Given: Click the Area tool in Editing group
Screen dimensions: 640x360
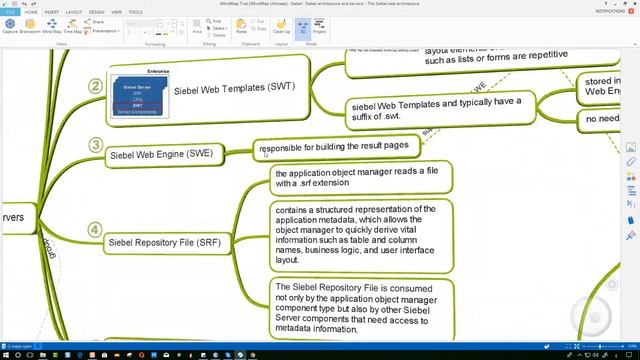Looking at the screenshot, I should coord(197,26).
